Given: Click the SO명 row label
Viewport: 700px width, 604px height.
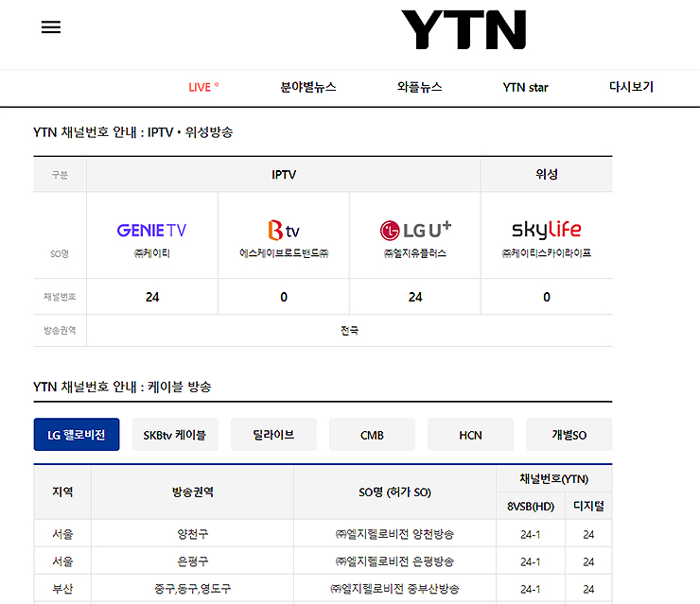Looking at the screenshot, I should pyautogui.click(x=60, y=254).
